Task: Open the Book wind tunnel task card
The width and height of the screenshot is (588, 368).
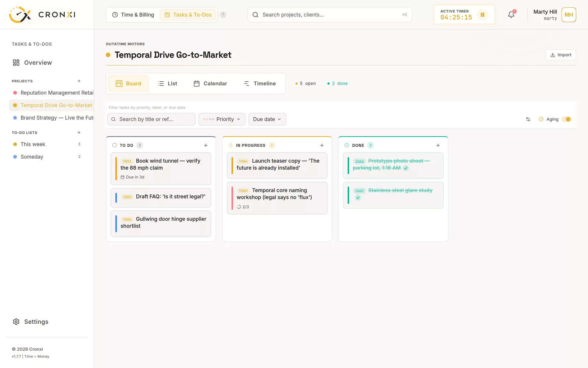Action: 161,169
